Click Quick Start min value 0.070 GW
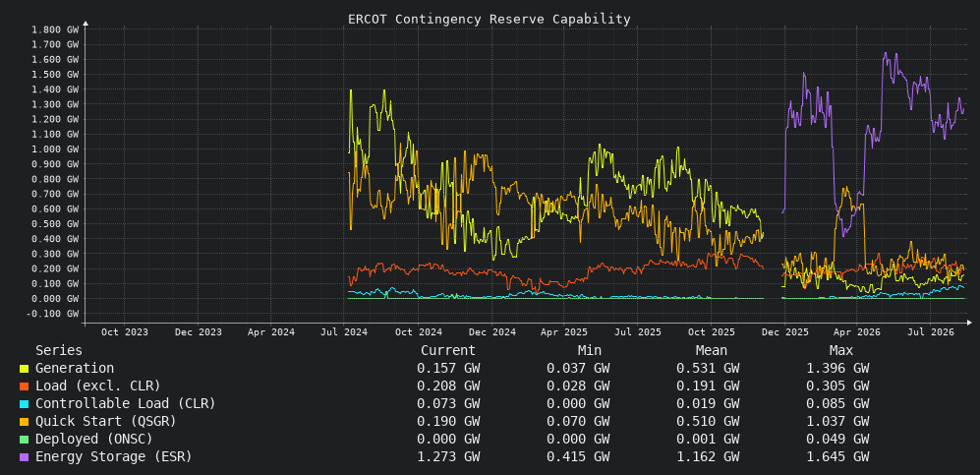The width and height of the screenshot is (980, 475). click(578, 421)
